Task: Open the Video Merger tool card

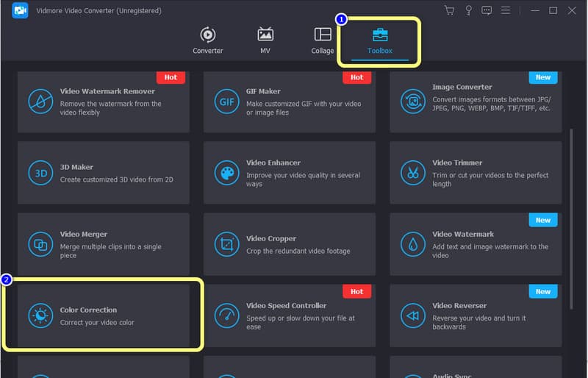Action: point(103,245)
